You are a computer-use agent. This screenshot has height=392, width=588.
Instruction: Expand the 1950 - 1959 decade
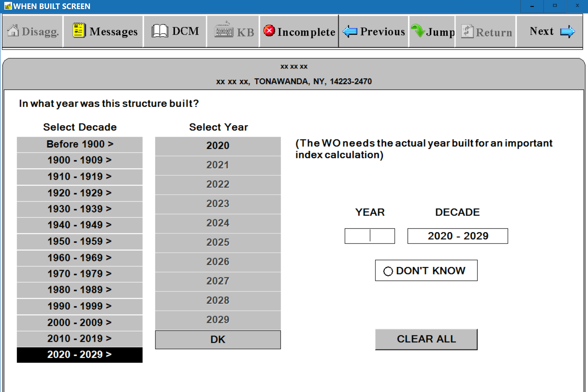click(x=80, y=242)
